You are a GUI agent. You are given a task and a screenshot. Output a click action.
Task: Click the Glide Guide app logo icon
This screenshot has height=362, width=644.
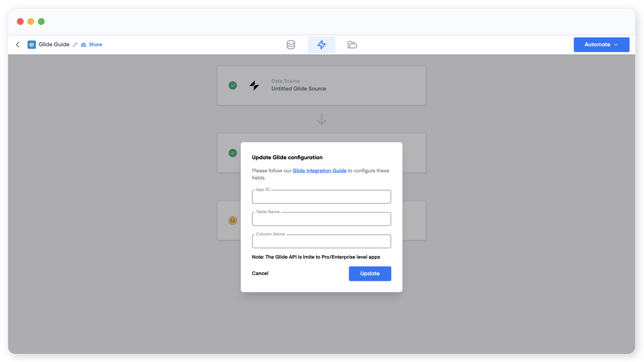(x=32, y=45)
